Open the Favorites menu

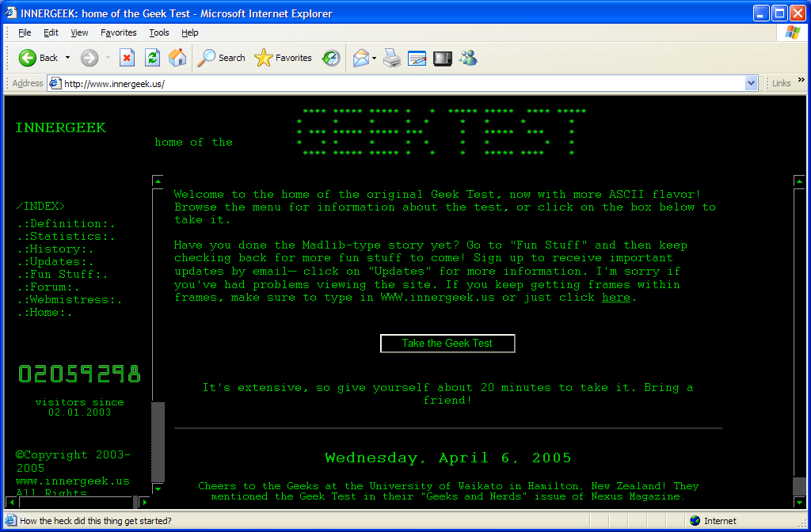[x=119, y=32]
